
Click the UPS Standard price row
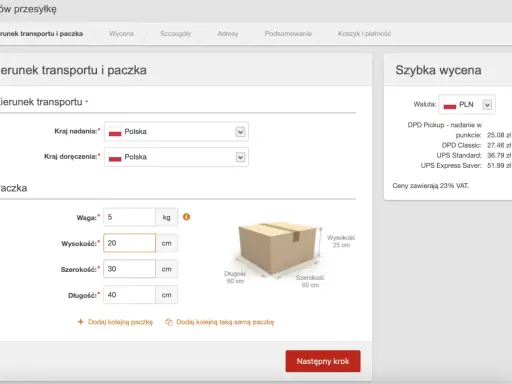tap(474, 155)
